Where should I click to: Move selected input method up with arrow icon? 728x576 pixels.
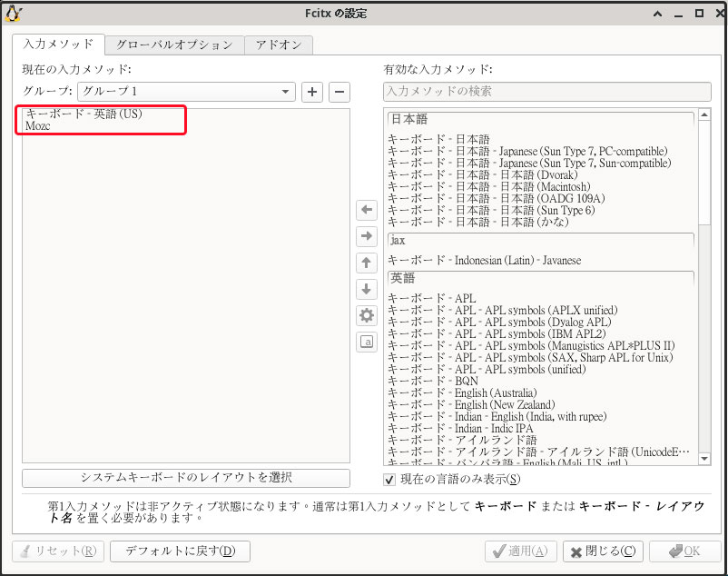367,263
